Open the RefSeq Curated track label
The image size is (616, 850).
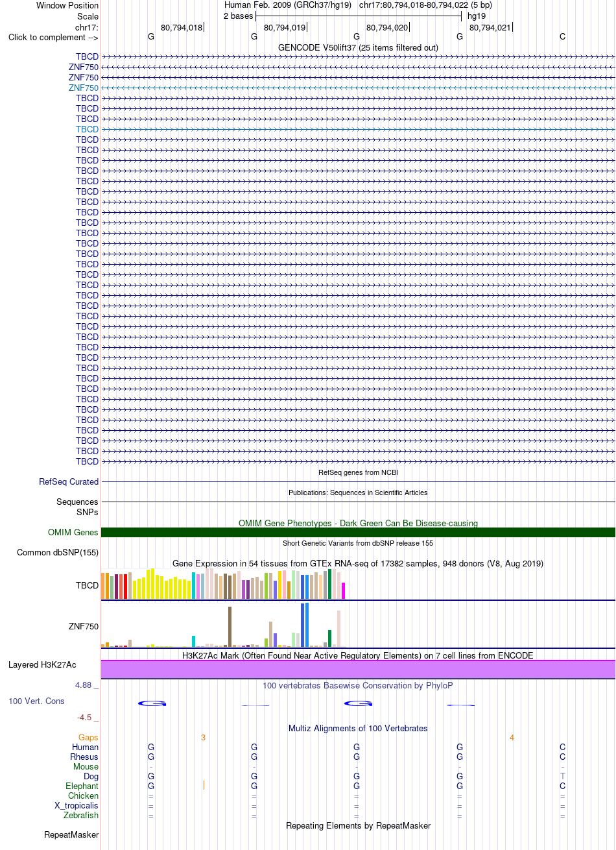coord(69,482)
